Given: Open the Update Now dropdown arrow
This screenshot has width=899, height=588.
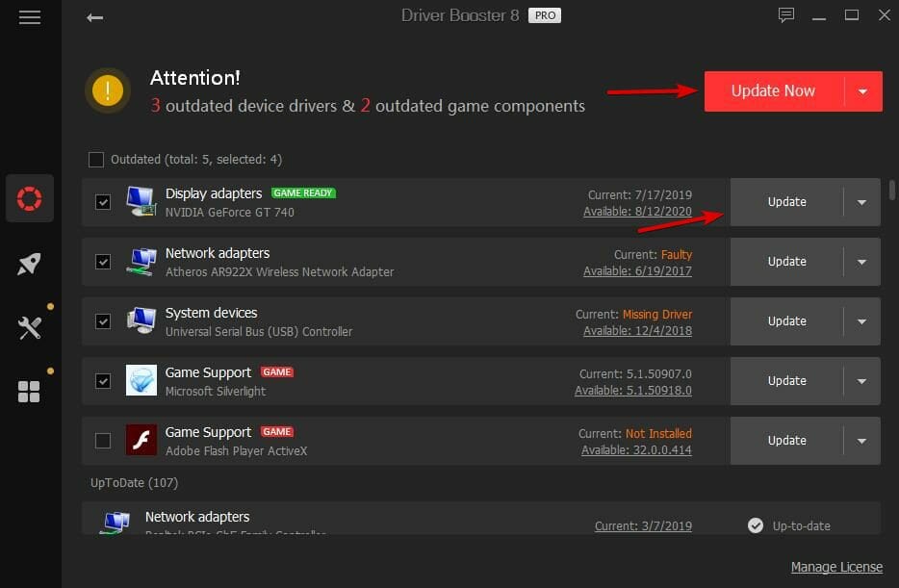Looking at the screenshot, I should [x=862, y=91].
